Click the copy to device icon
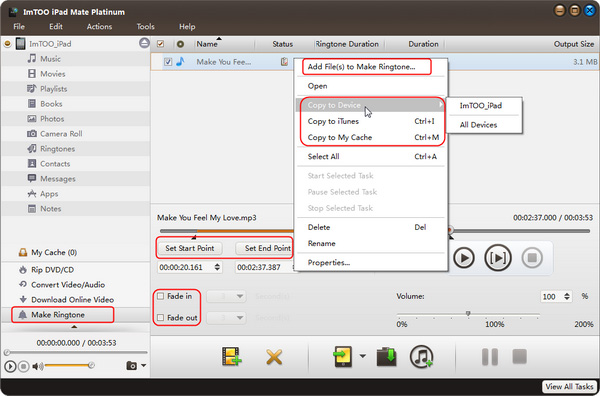Viewport: 600px width, 396px height. point(342,356)
